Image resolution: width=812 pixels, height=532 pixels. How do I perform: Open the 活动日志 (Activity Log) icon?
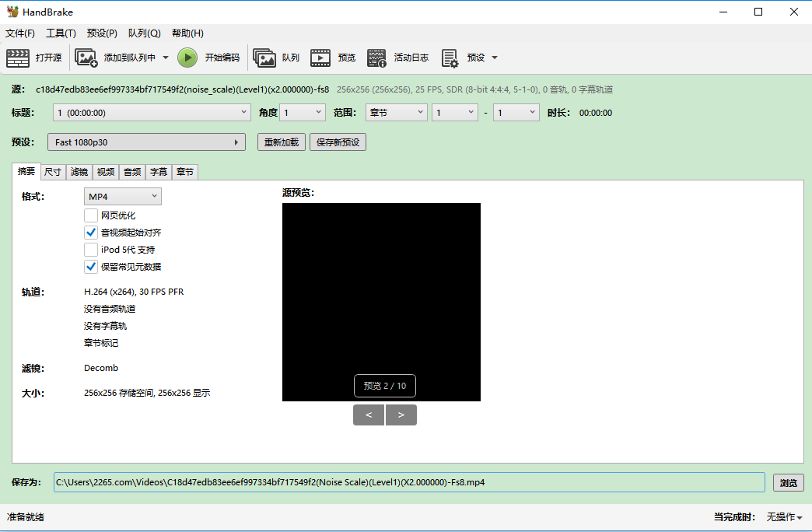tap(377, 58)
